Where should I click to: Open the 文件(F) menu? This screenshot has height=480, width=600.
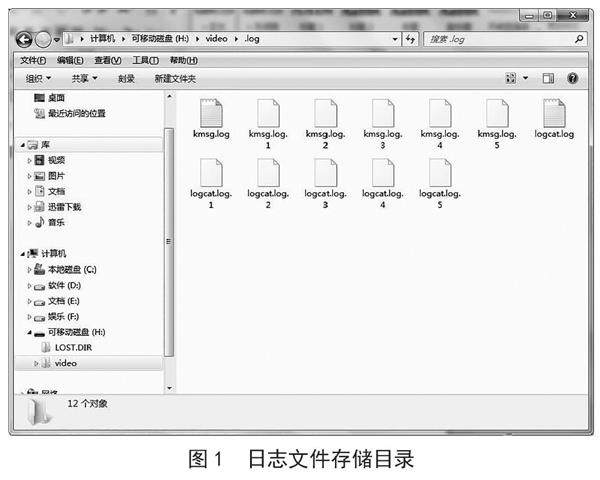[33, 60]
